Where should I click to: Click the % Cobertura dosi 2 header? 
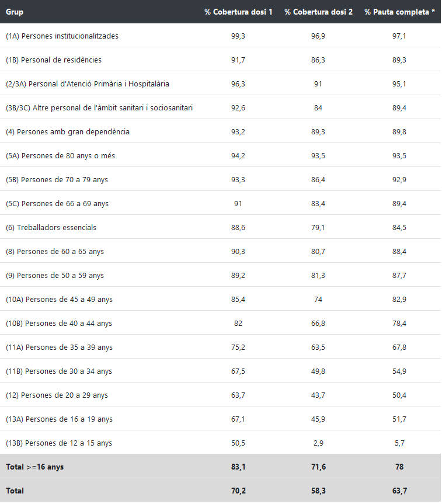(318, 12)
